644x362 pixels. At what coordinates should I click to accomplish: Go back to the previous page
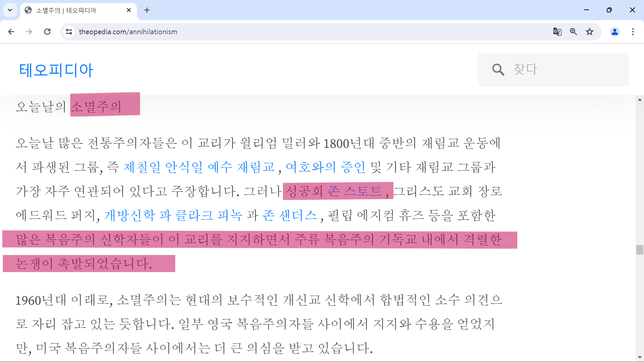point(11,32)
